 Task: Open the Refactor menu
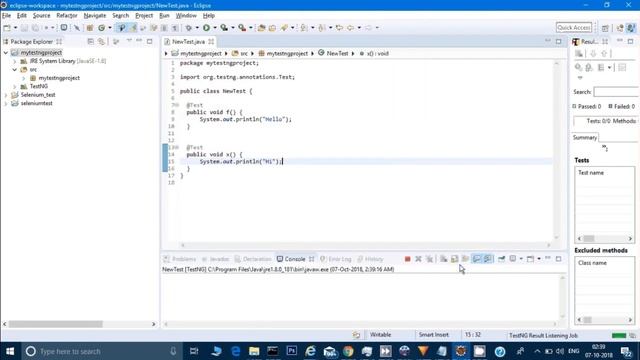pos(67,16)
